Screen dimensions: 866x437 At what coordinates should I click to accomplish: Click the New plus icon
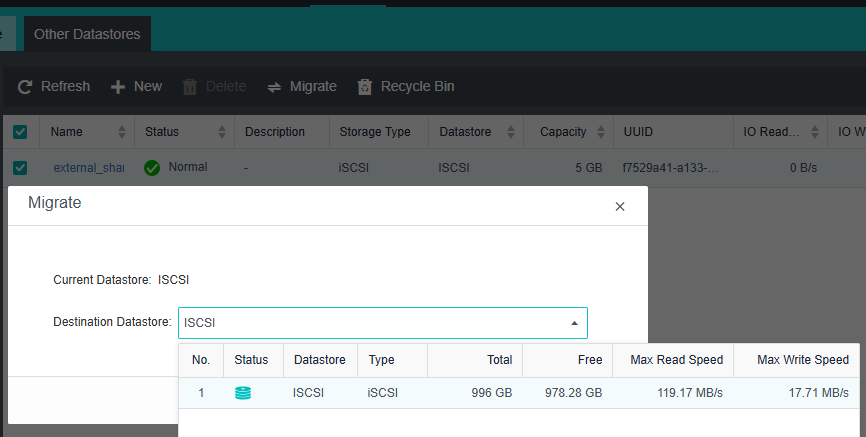[x=118, y=87]
